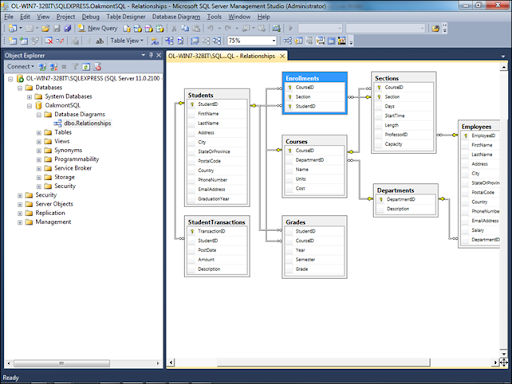Select the Service Broker folder
The width and height of the screenshot is (512, 384).
click(73, 168)
